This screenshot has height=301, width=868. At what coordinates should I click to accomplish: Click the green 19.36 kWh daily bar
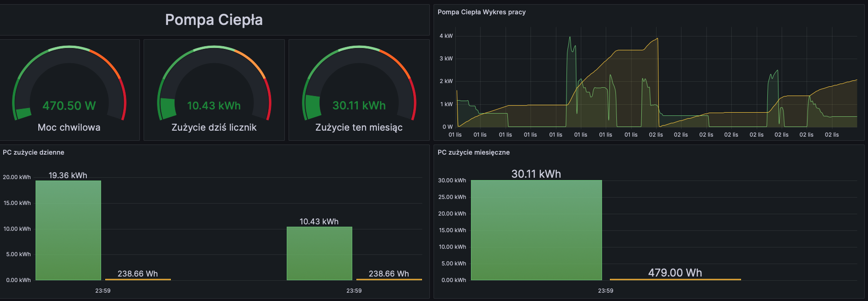[68, 231]
